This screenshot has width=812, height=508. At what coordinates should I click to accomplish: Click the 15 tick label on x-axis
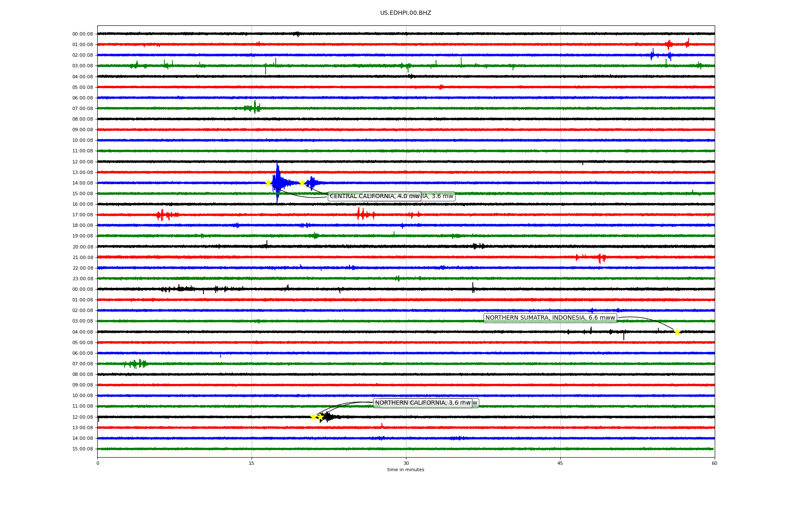pos(252,463)
